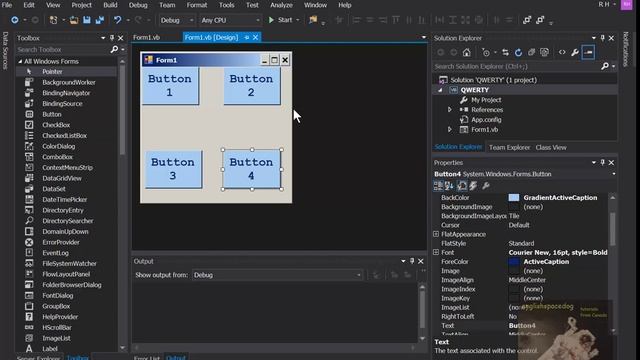Select the ComboBox control in Toolbox
Screen dimensions: 640x360
click(x=57, y=157)
